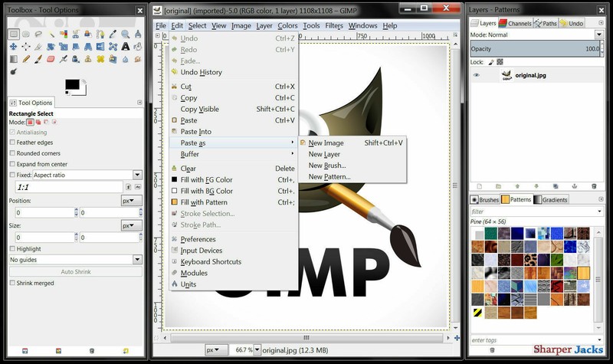Screen dimensions: 613x364
Task: Open the Position px unit dropdown
Action: [x=131, y=201]
